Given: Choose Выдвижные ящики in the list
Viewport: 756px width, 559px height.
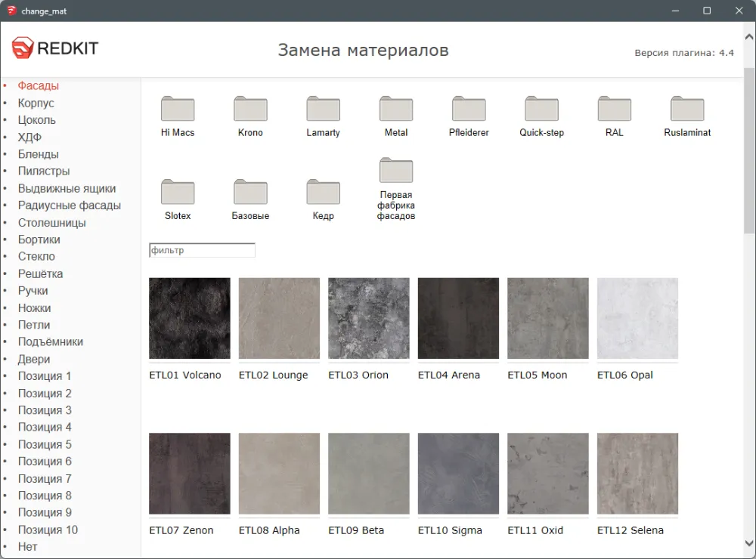Looking at the screenshot, I should [67, 188].
